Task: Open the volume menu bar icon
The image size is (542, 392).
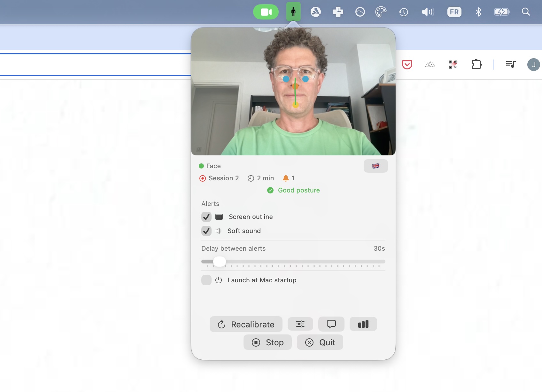Action: (428, 12)
